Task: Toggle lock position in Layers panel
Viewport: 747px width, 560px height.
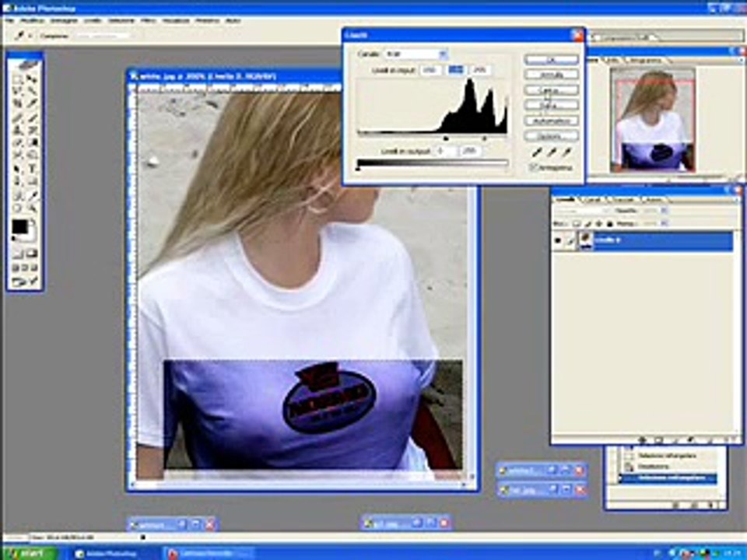Action: coord(599,224)
